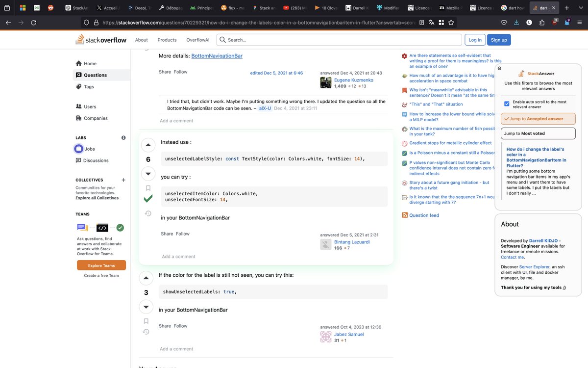Image resolution: width=588 pixels, height=368 pixels.
Task: Downvote the answer with score 3
Action: (x=146, y=307)
